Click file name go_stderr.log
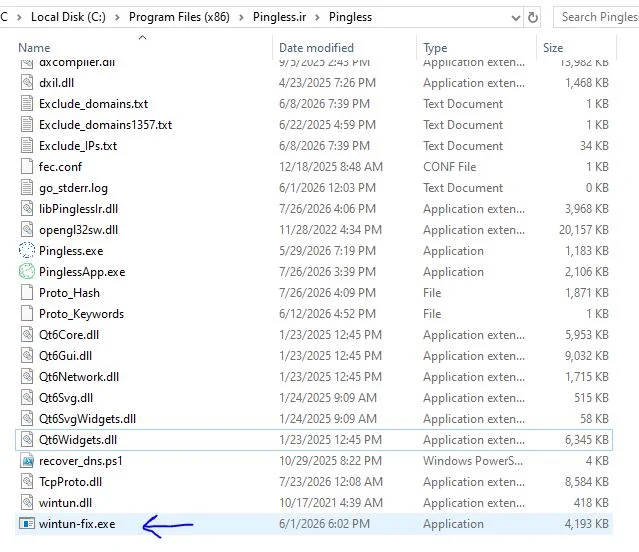The height and width of the screenshot is (552, 639). [x=73, y=188]
